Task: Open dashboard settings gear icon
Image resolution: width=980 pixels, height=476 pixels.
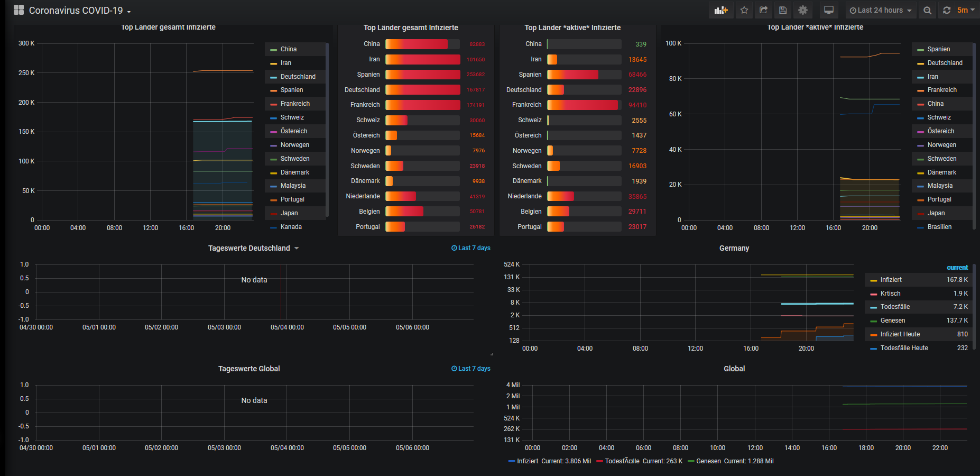Action: point(803,10)
